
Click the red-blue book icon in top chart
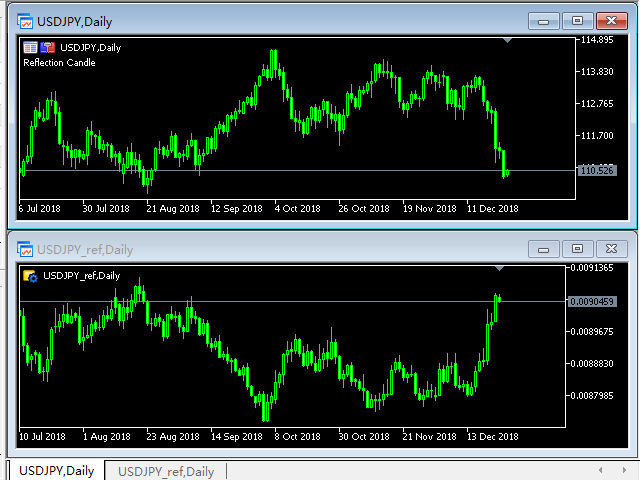point(47,47)
